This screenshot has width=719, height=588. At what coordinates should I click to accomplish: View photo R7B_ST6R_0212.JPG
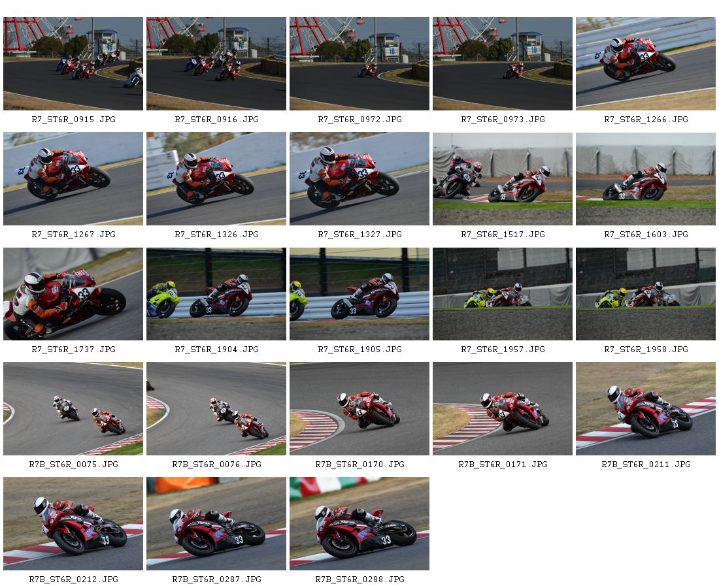click(73, 524)
